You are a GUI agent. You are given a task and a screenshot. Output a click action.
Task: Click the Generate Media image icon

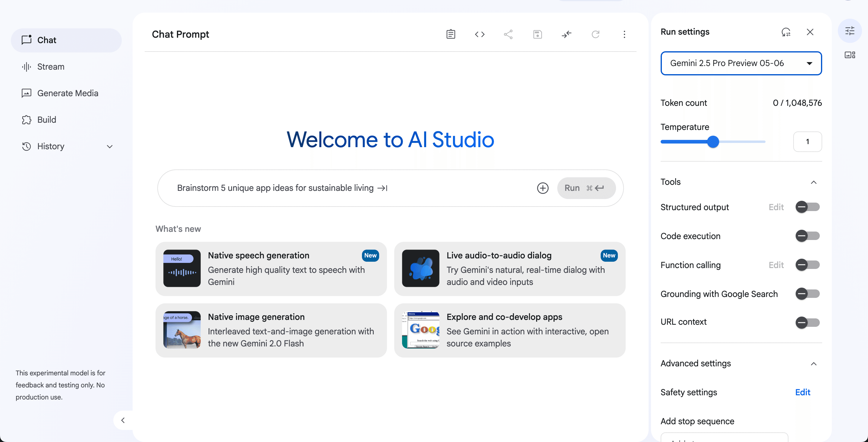point(26,93)
